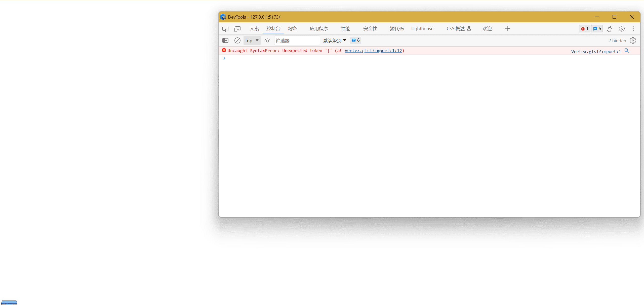Open the 控制台 Console tab
The image size is (644, 305).
point(273,28)
